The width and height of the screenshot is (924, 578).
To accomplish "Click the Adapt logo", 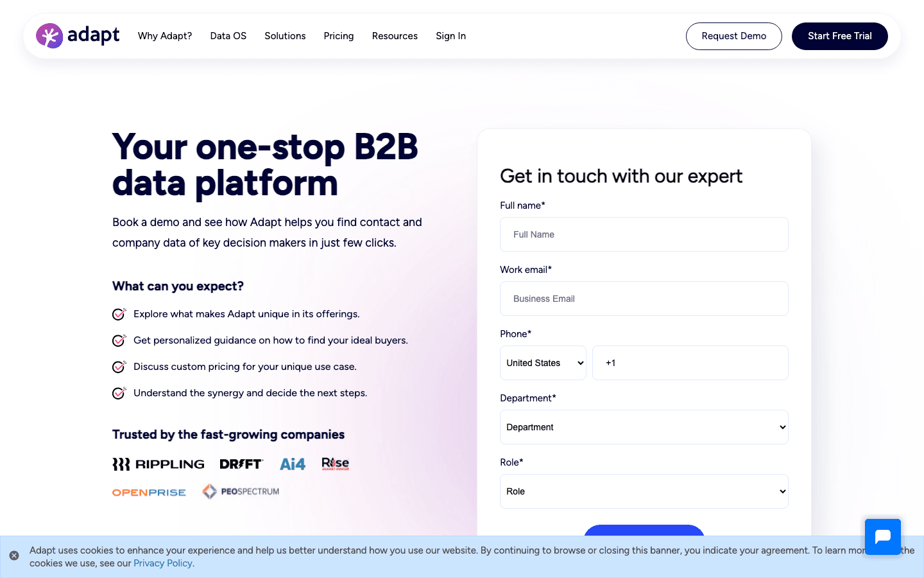I will pos(77,36).
